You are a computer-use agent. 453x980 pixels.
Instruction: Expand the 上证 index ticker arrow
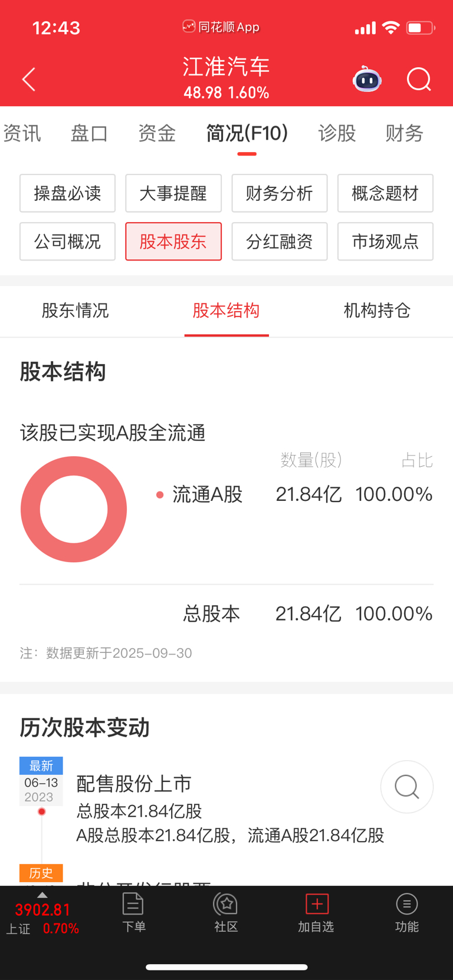point(42,896)
